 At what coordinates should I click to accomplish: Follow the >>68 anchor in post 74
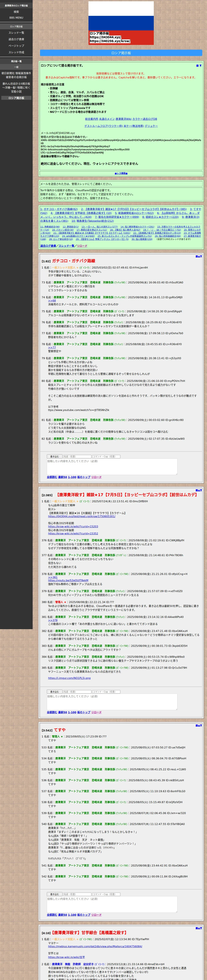[x=52, y=301]
